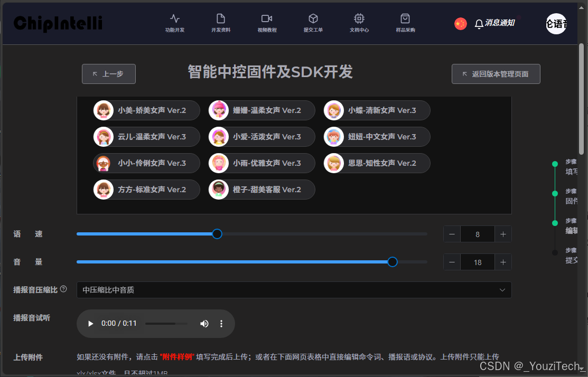Open 提交工单 via its cube icon
Viewport: 588px width, 377px height.
(x=313, y=17)
